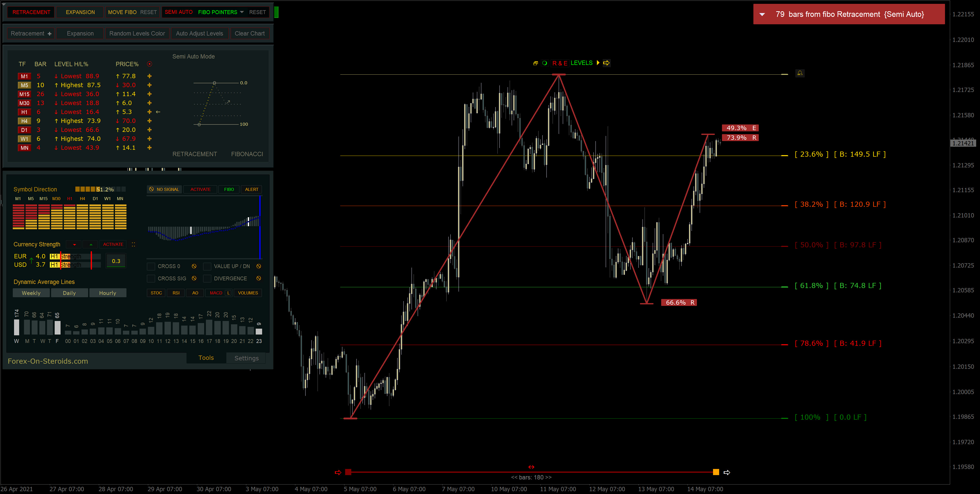Select the Tools tab

click(x=206, y=358)
